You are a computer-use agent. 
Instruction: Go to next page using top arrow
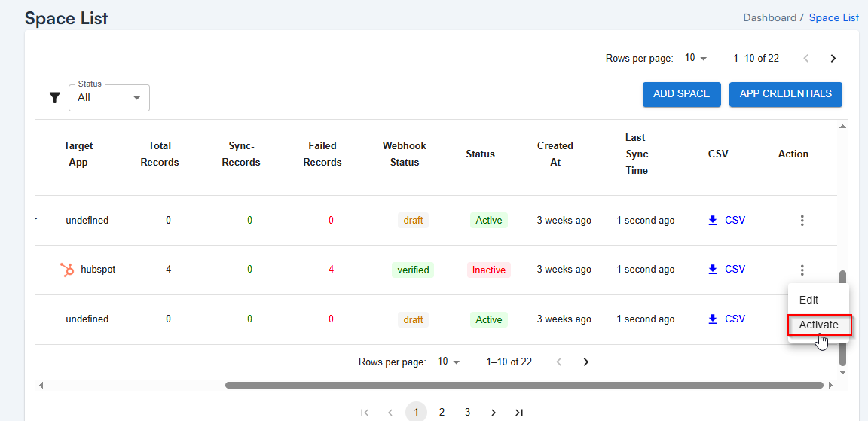pos(833,59)
